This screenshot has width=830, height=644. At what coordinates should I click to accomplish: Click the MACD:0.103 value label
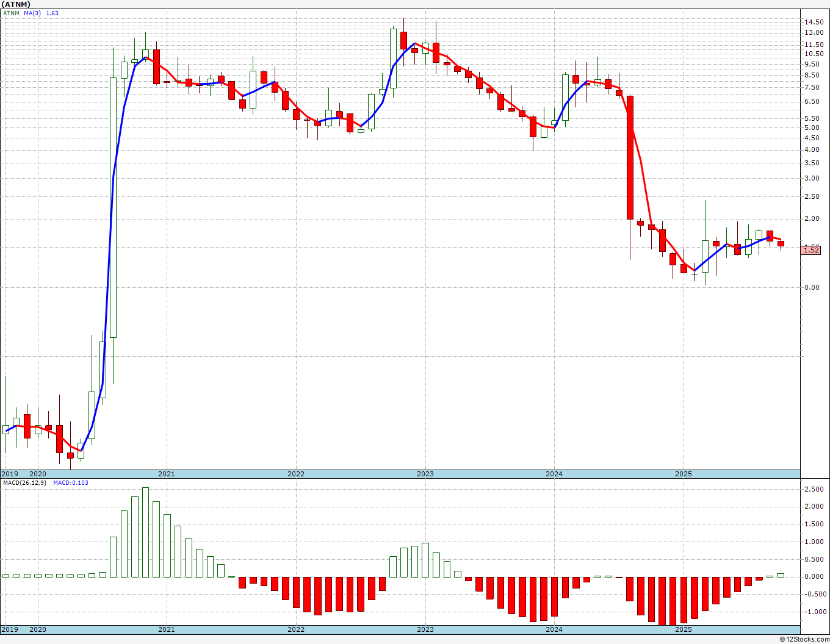(x=71, y=482)
